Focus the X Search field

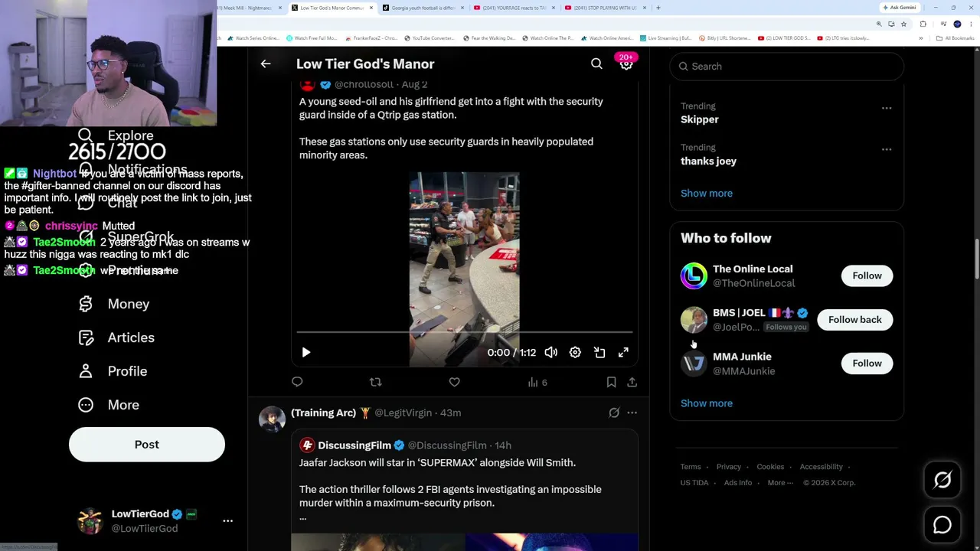[787, 67]
